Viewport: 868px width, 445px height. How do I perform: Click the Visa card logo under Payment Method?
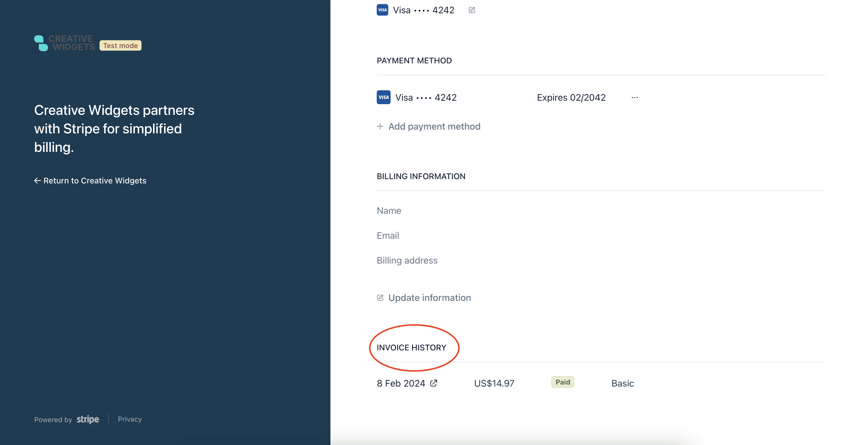tap(383, 97)
